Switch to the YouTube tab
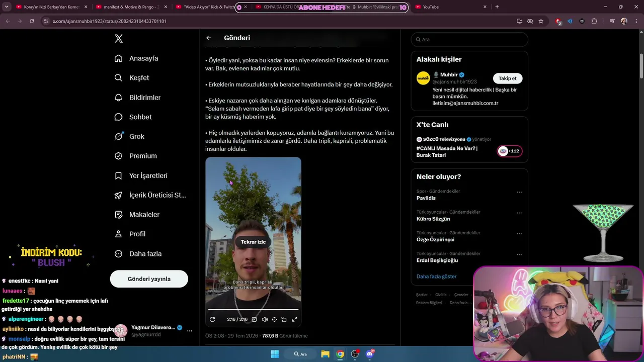This screenshot has height=362, width=644. [451, 7]
